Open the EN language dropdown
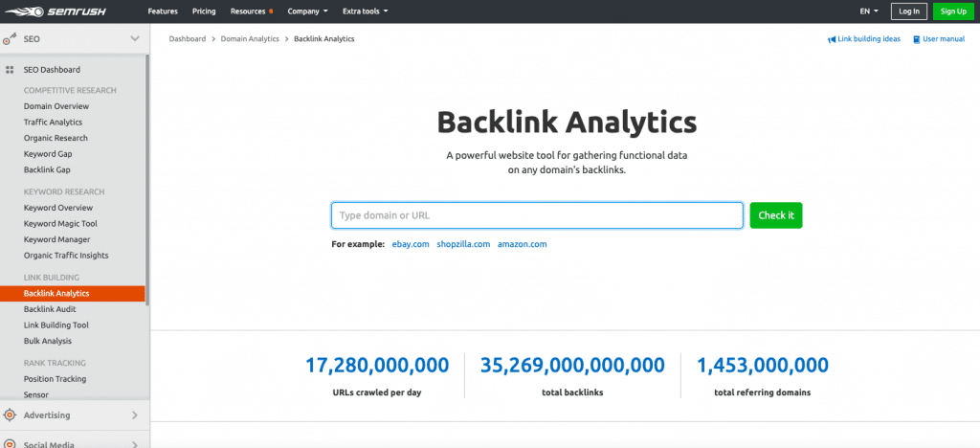Screen dimensions: 980x448 click(869, 11)
